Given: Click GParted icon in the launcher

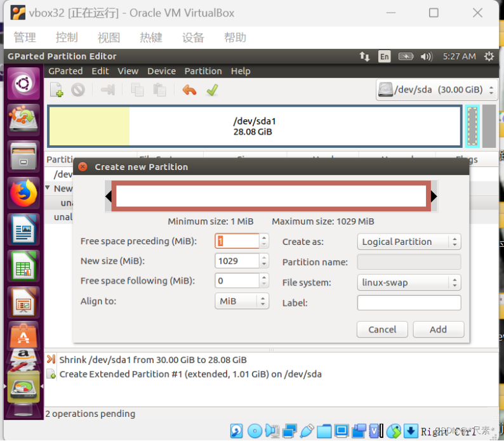Looking at the screenshot, I should coord(23,387).
